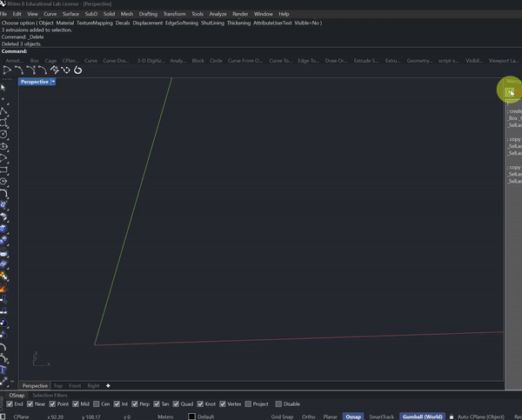
Task: Switch to the Top viewport tab
Action: tap(57, 385)
